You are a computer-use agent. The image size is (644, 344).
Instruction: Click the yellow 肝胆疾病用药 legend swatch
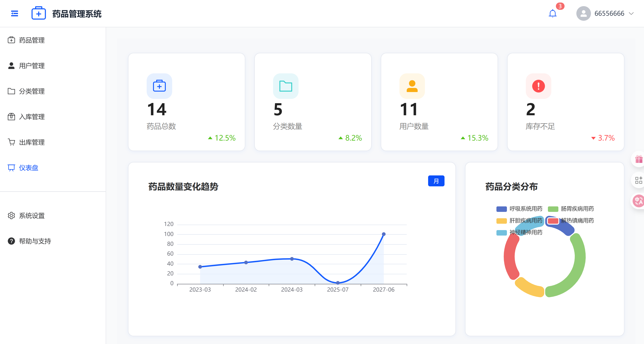click(x=501, y=221)
